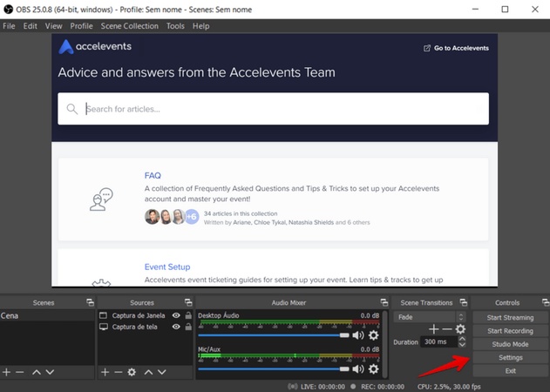
Task: Click the Start Streaming button
Action: (510, 317)
